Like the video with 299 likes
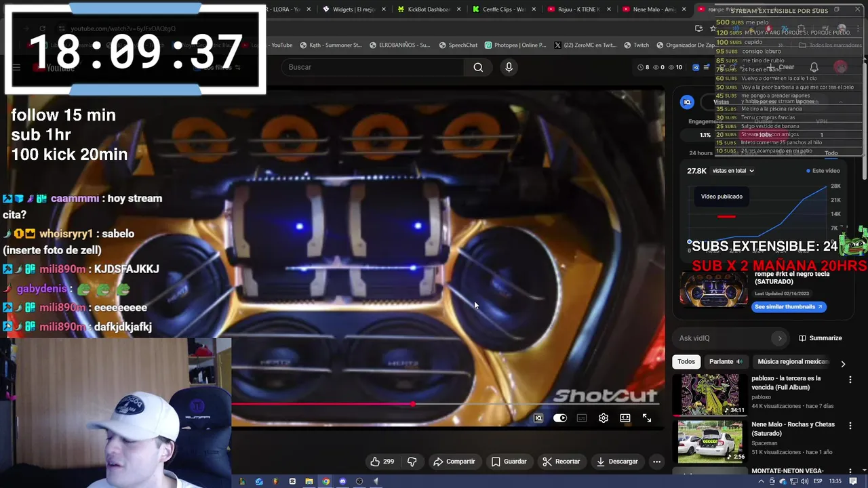The image size is (868, 488). click(382, 462)
